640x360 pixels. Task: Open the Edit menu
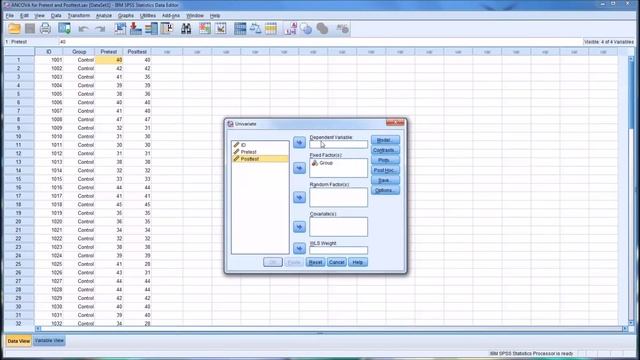click(24, 16)
